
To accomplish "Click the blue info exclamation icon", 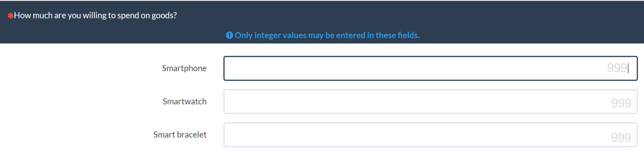I will [230, 35].
